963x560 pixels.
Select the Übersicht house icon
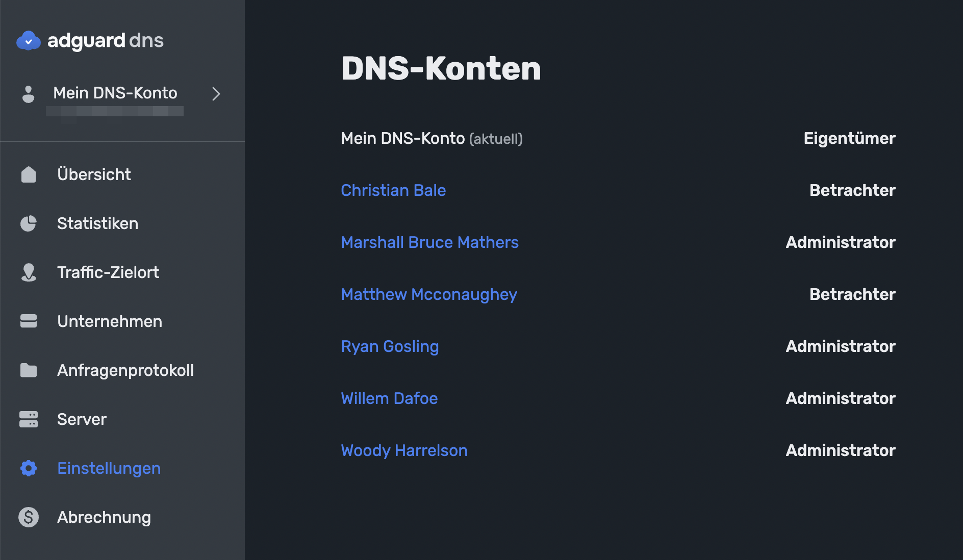click(x=29, y=174)
